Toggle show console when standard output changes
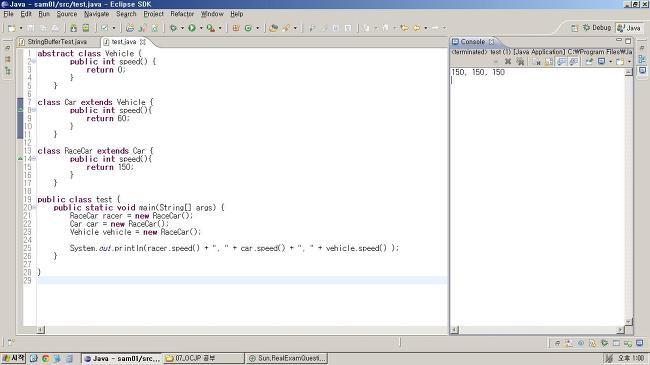 (561, 62)
